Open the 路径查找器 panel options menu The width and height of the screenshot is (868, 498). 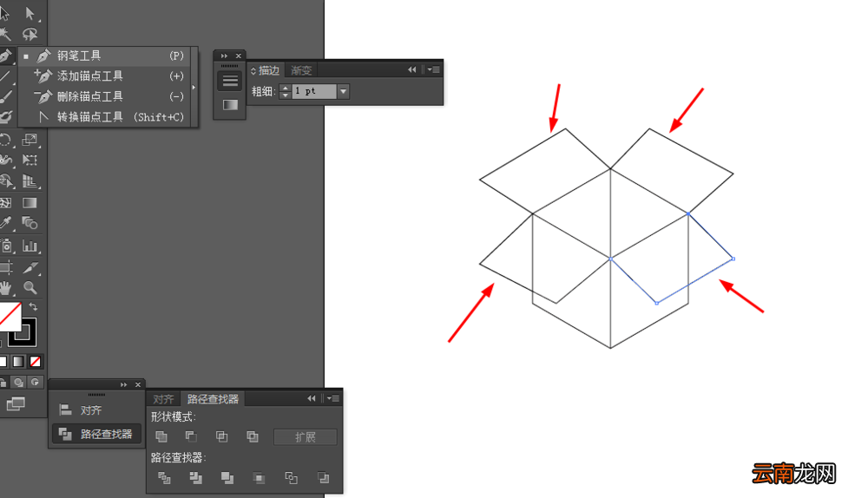tap(332, 398)
